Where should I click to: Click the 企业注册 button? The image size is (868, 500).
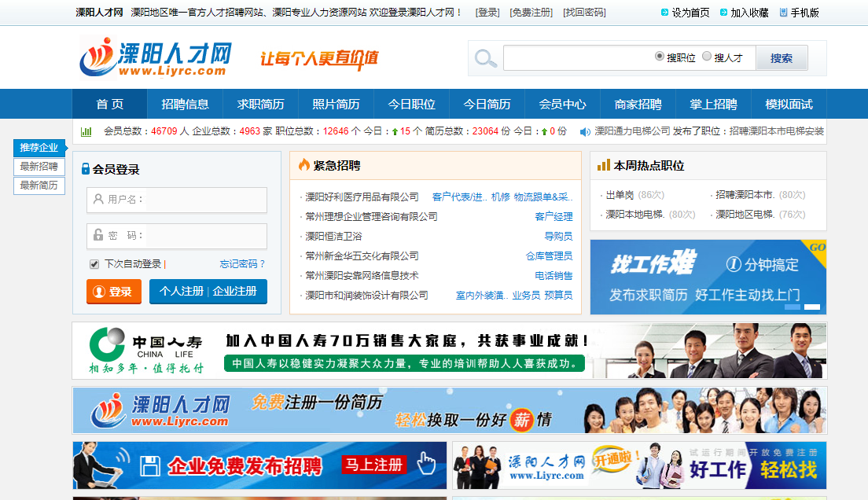click(235, 291)
